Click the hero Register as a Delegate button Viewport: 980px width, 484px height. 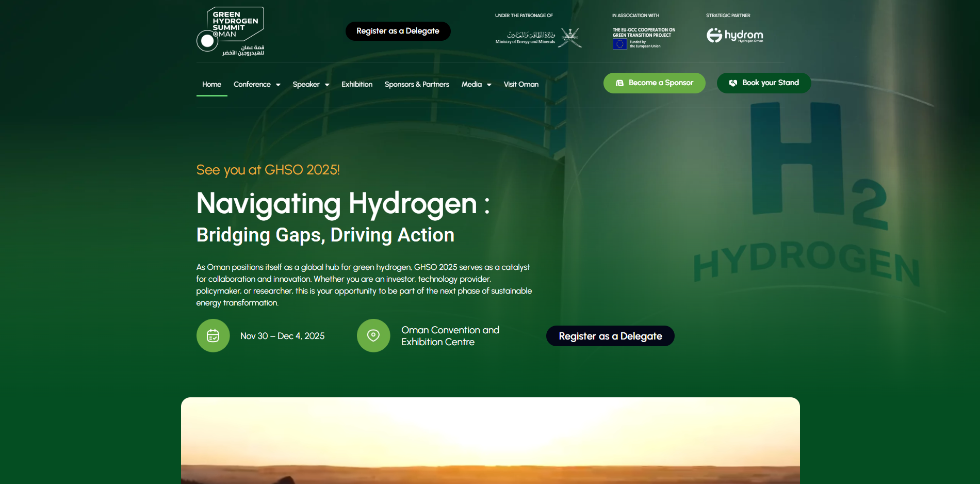point(610,336)
